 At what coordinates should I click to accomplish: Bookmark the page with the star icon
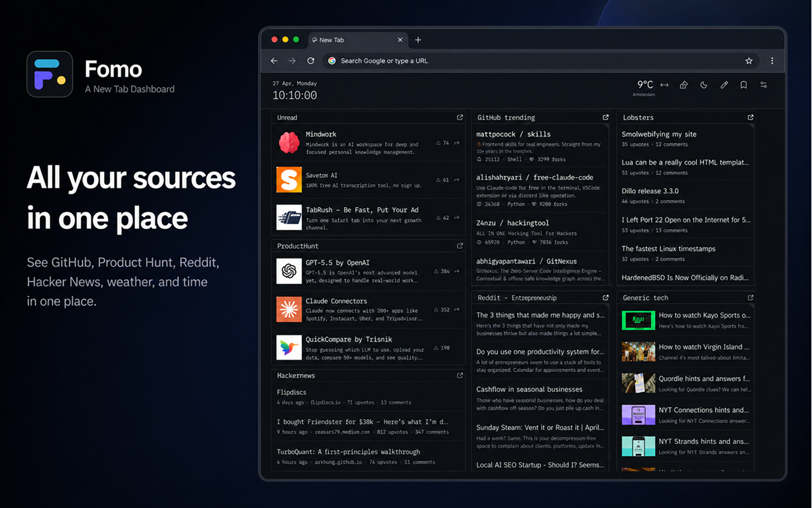pyautogui.click(x=749, y=61)
